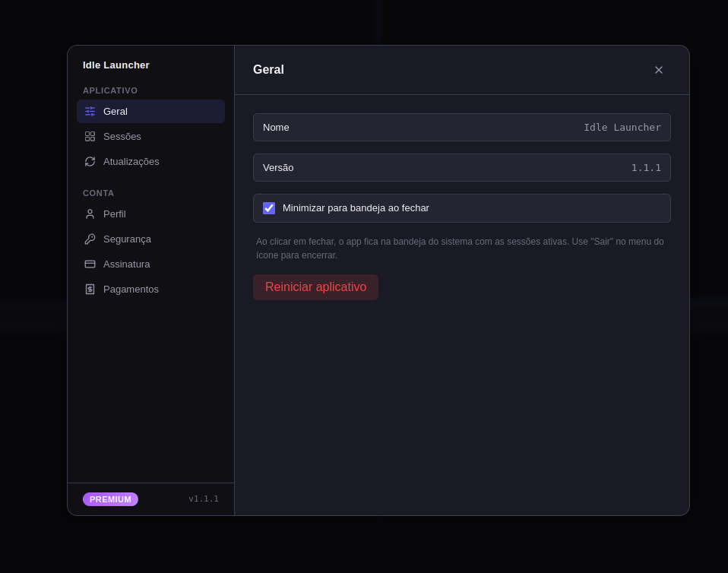Click the grid icon beside Sessões

pyautogui.click(x=90, y=137)
